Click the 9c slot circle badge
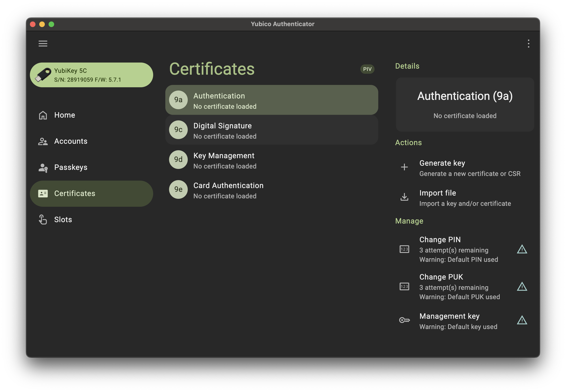 (178, 130)
